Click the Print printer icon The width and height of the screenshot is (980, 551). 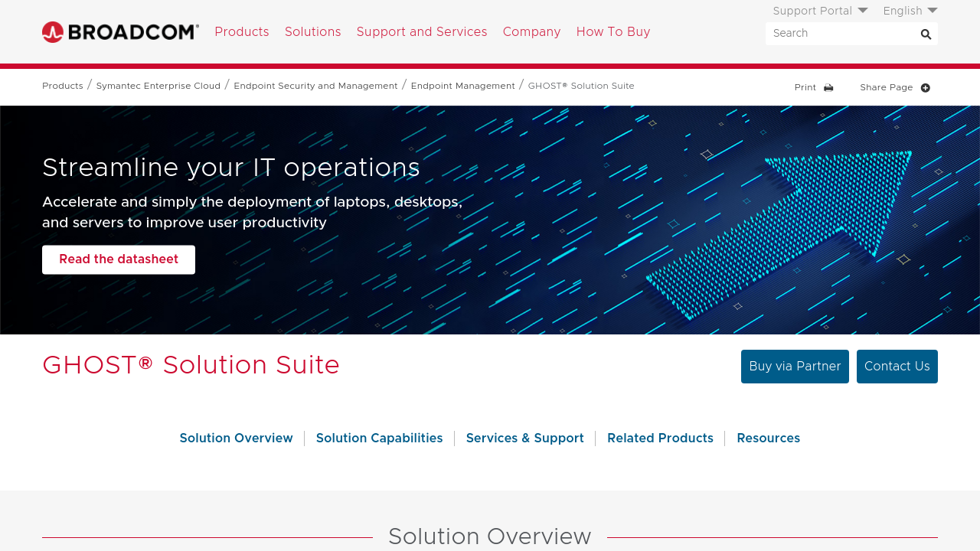(x=828, y=88)
